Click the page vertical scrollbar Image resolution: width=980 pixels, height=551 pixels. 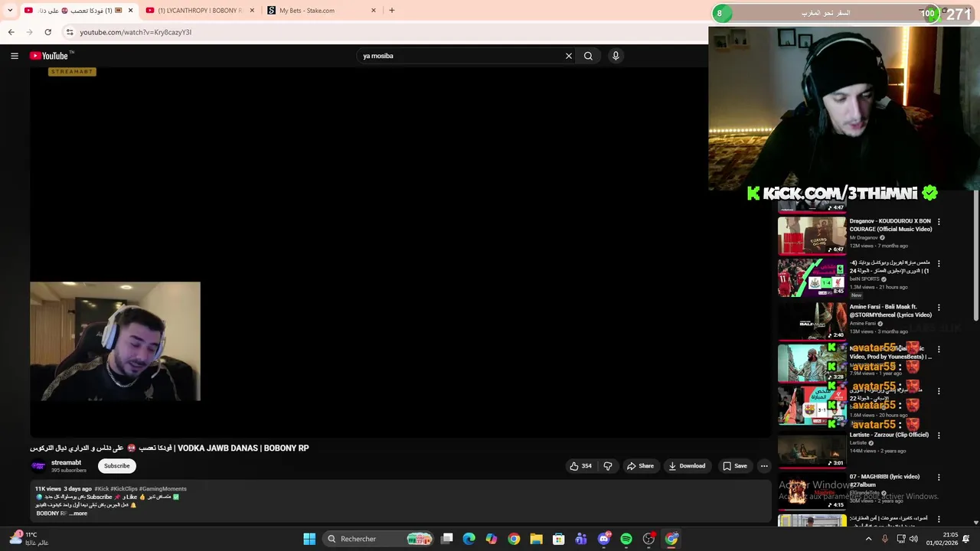pos(975,256)
